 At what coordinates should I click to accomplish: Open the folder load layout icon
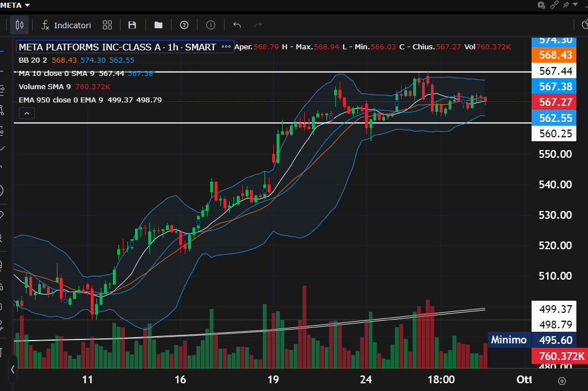pos(159,25)
